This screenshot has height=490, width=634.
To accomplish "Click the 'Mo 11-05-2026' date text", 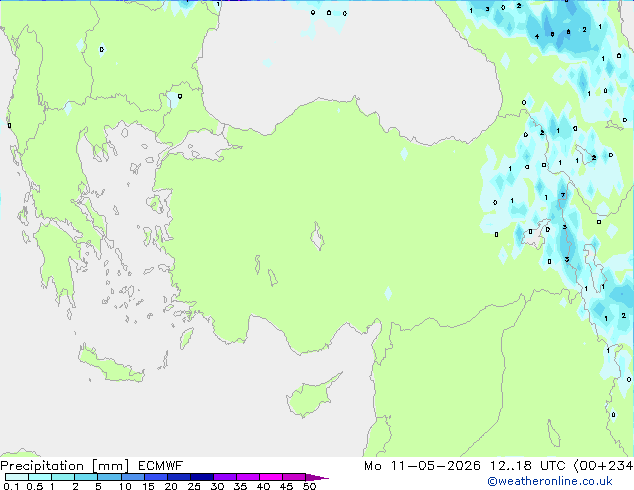I will point(422,466).
